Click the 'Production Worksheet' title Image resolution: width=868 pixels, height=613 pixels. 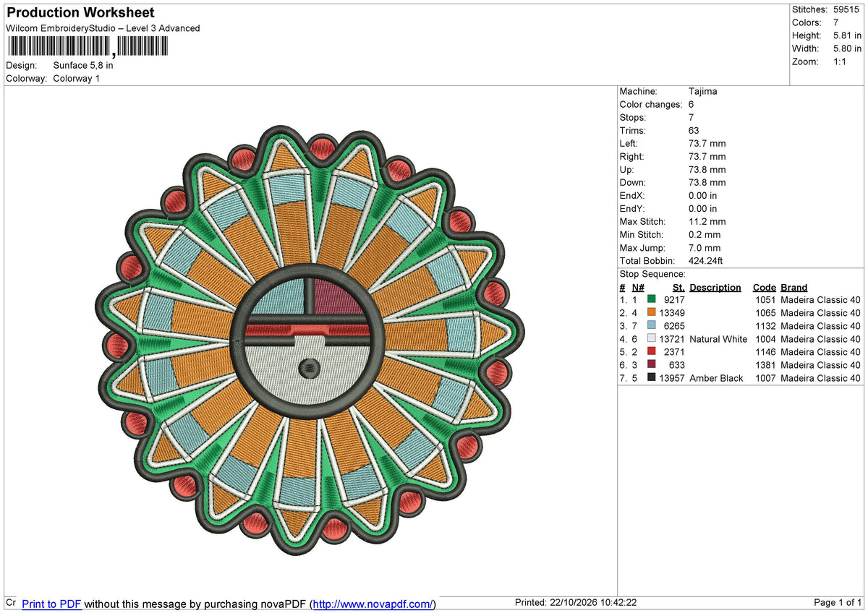[80, 13]
